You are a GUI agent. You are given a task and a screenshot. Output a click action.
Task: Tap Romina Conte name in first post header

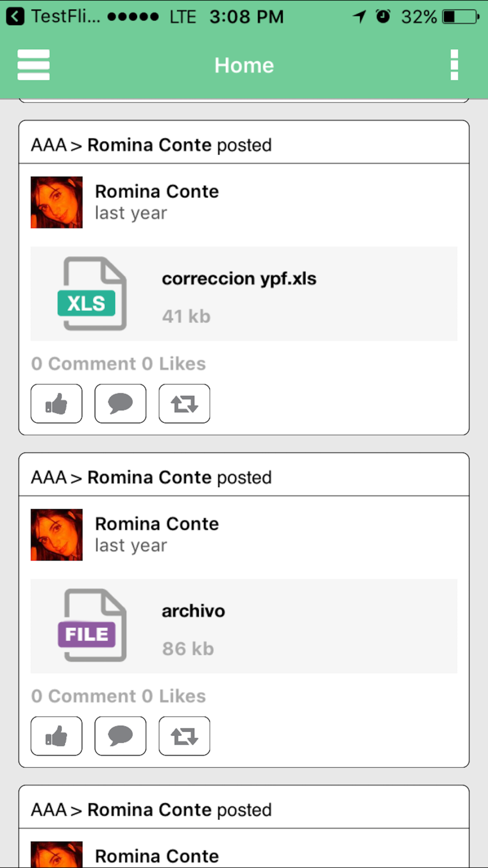pyautogui.click(x=149, y=145)
